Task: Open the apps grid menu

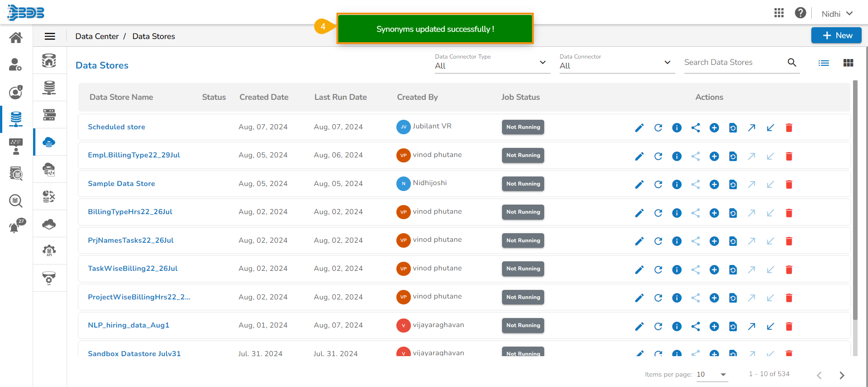Action: [x=779, y=13]
